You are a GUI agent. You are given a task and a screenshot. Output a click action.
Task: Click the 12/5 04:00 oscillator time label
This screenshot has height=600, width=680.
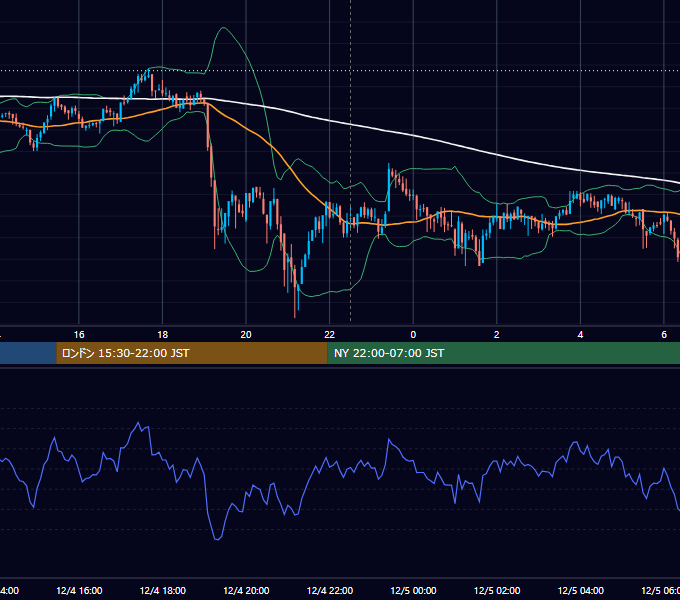click(x=581, y=591)
